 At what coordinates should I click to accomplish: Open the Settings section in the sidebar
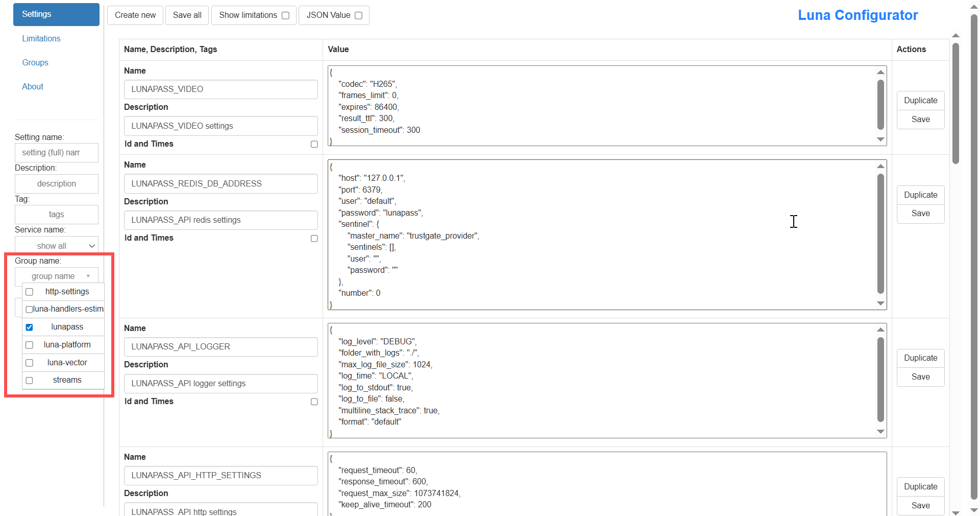[56, 14]
